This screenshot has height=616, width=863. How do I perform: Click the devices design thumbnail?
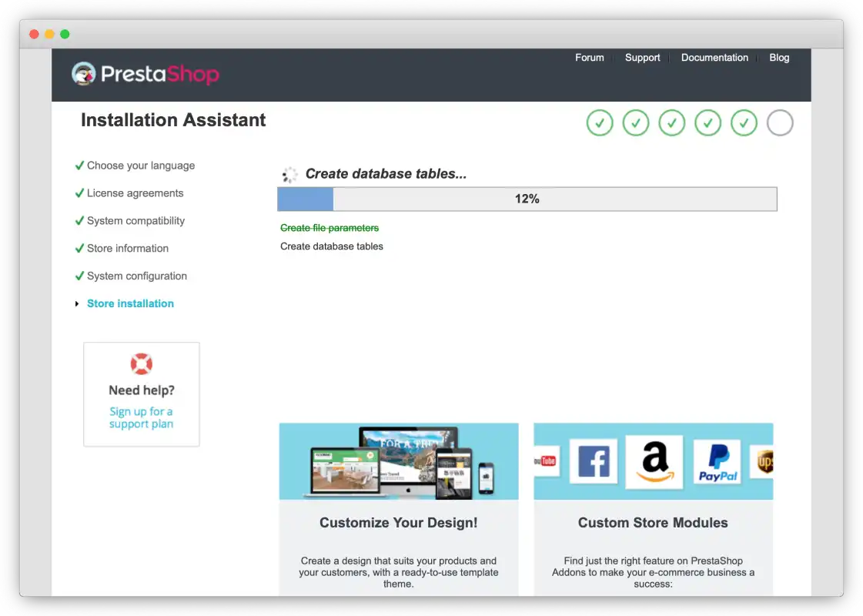[x=399, y=461]
